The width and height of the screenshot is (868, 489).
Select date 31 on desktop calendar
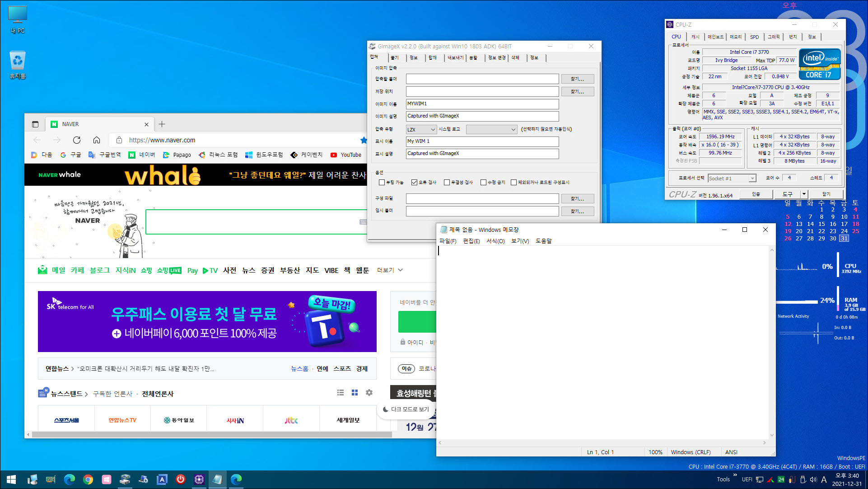coord(844,238)
